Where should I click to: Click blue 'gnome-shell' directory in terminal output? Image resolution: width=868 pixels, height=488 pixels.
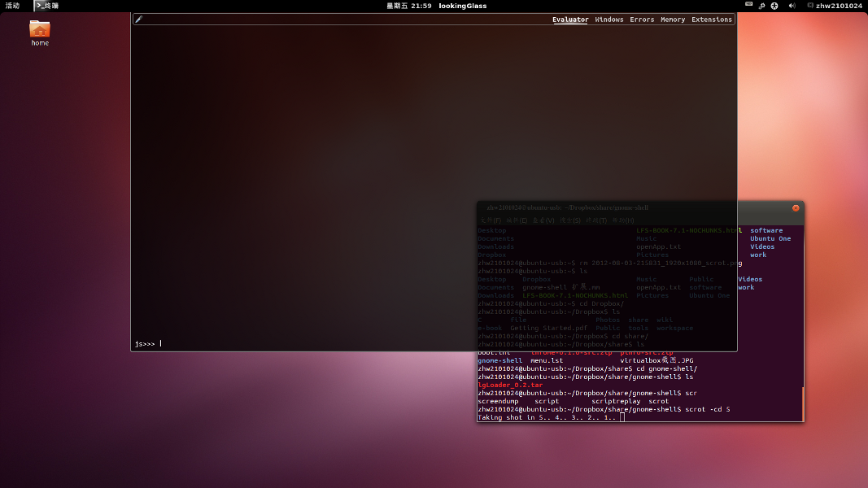tap(499, 360)
